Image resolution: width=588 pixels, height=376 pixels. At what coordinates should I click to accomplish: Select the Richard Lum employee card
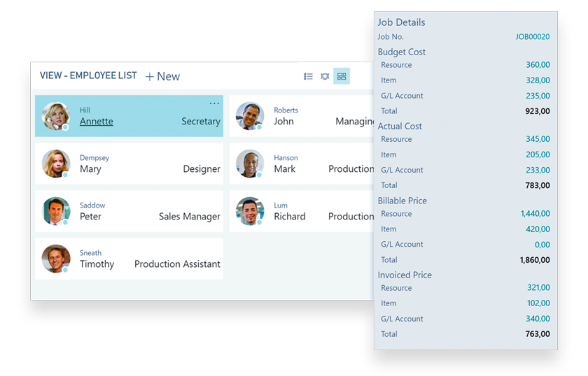click(x=302, y=211)
